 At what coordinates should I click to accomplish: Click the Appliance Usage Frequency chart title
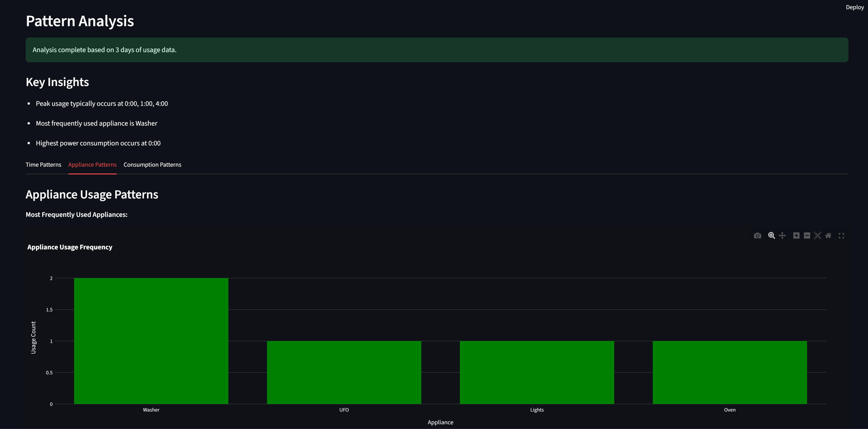(x=70, y=247)
